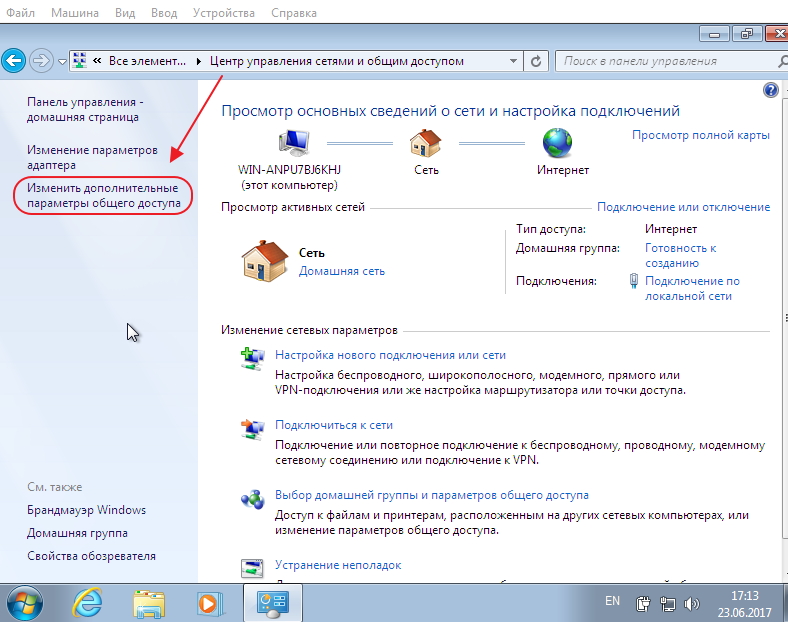Click EN language indicator in tray
Viewport: 788px width, 622px height.
pyautogui.click(x=612, y=601)
